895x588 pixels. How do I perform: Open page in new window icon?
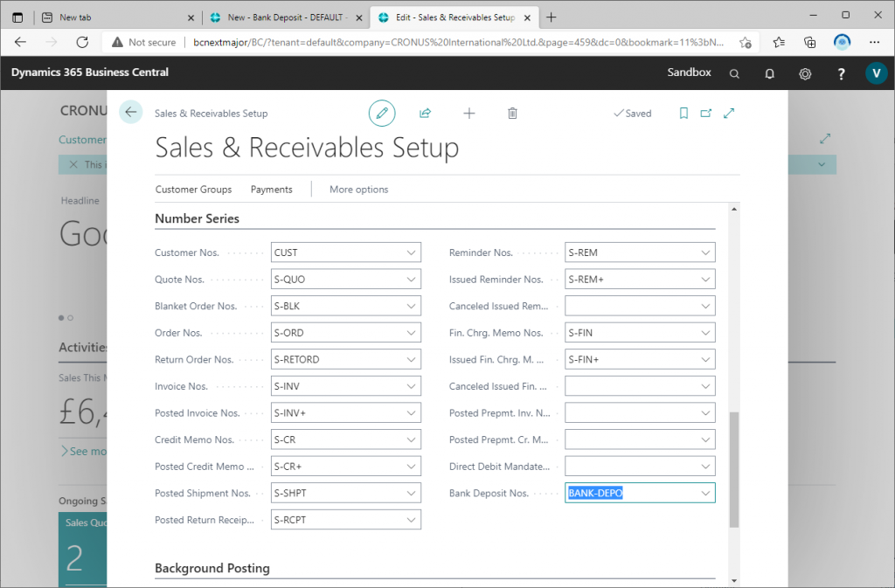[x=706, y=113]
